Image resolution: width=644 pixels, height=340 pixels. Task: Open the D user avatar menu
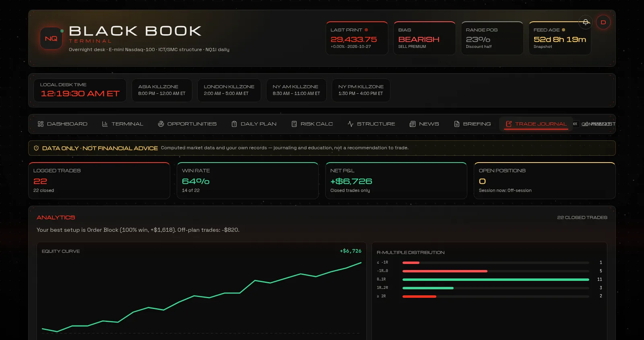point(603,22)
